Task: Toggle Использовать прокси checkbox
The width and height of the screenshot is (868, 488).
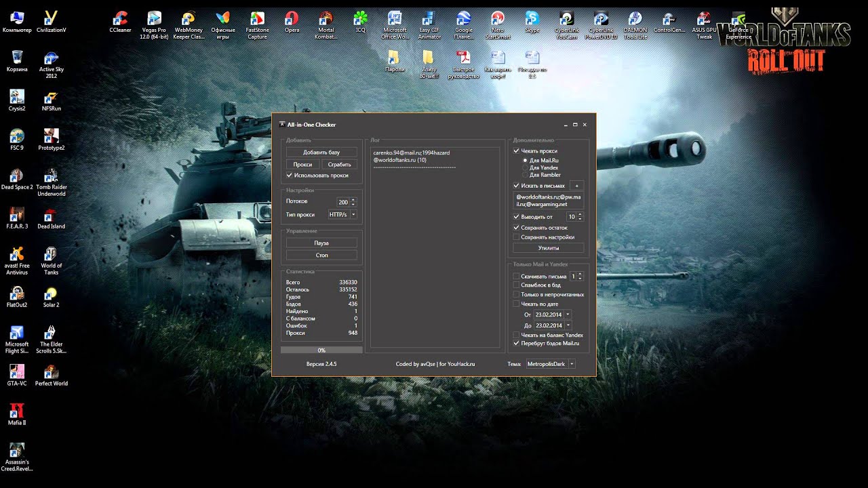Action: [290, 175]
